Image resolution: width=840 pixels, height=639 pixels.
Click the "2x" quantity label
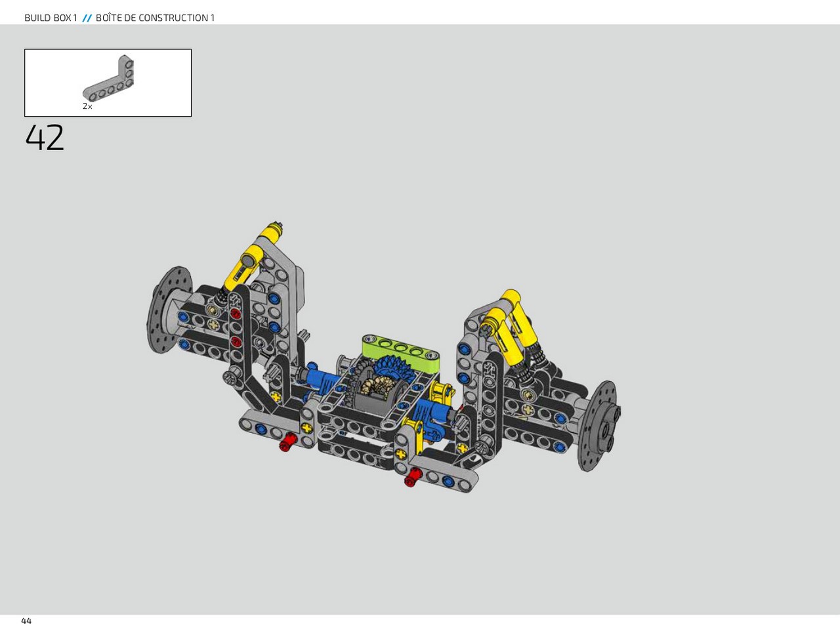click(x=87, y=106)
